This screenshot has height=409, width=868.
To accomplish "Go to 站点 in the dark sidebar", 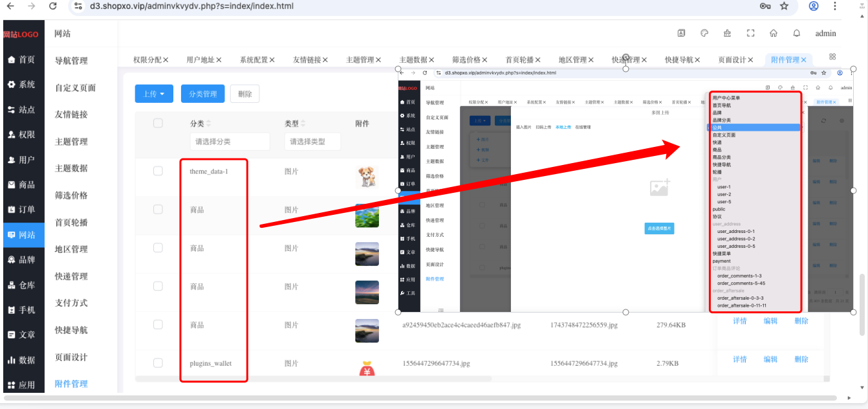I will pyautogui.click(x=22, y=110).
